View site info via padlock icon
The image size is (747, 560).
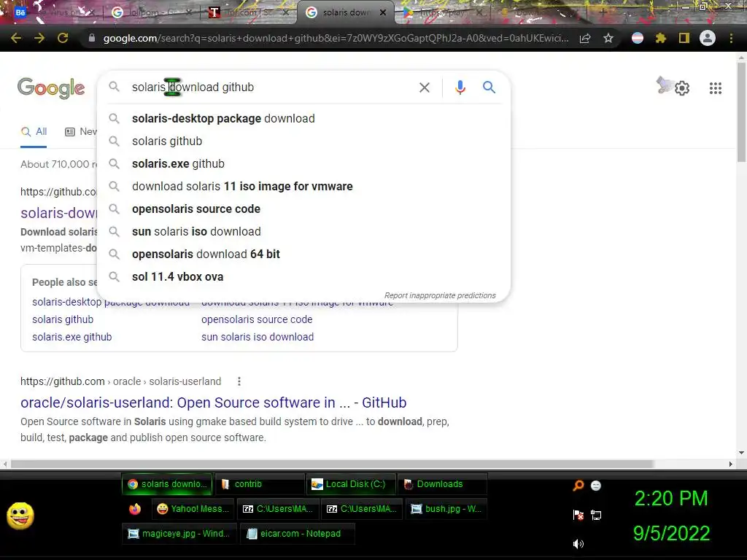click(x=92, y=38)
